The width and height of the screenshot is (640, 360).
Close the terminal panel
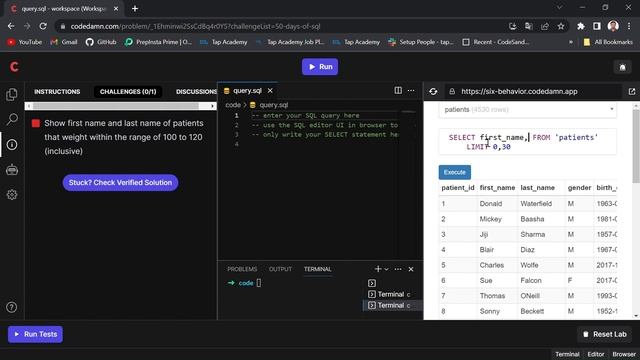(411, 269)
